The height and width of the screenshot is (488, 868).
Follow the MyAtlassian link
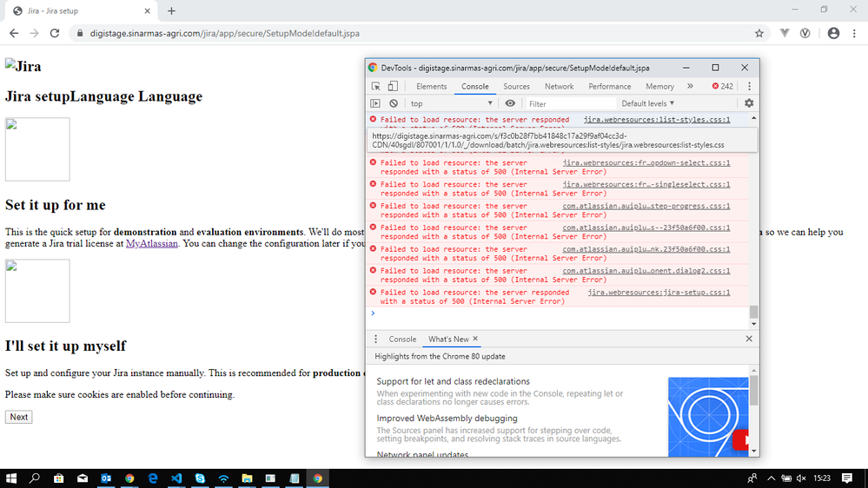pyautogui.click(x=152, y=243)
